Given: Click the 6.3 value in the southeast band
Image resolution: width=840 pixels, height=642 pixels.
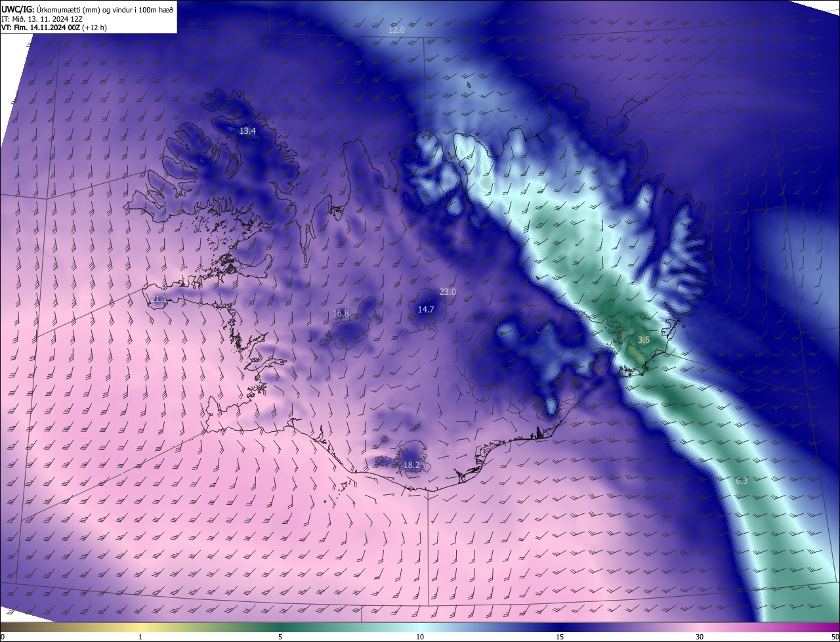Looking at the screenshot, I should click(x=742, y=481).
